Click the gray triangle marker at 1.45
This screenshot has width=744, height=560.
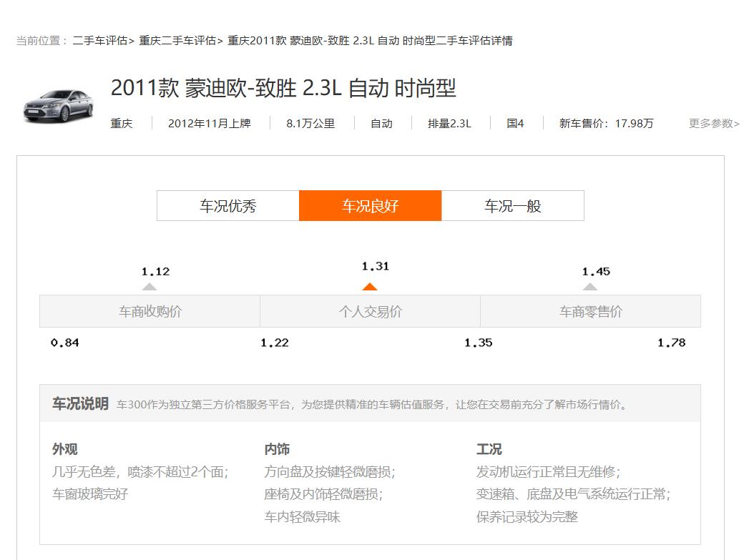click(589, 287)
